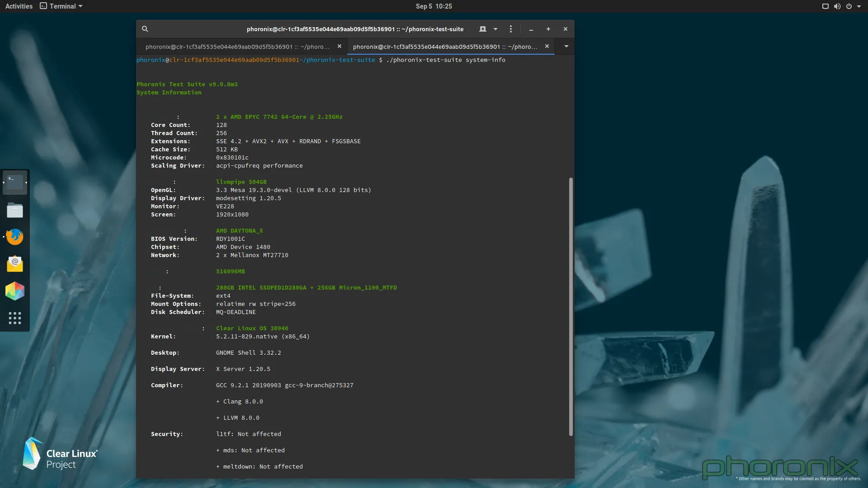The image size is (868, 488).
Task: Launch Terminal from the dock
Action: [15, 183]
